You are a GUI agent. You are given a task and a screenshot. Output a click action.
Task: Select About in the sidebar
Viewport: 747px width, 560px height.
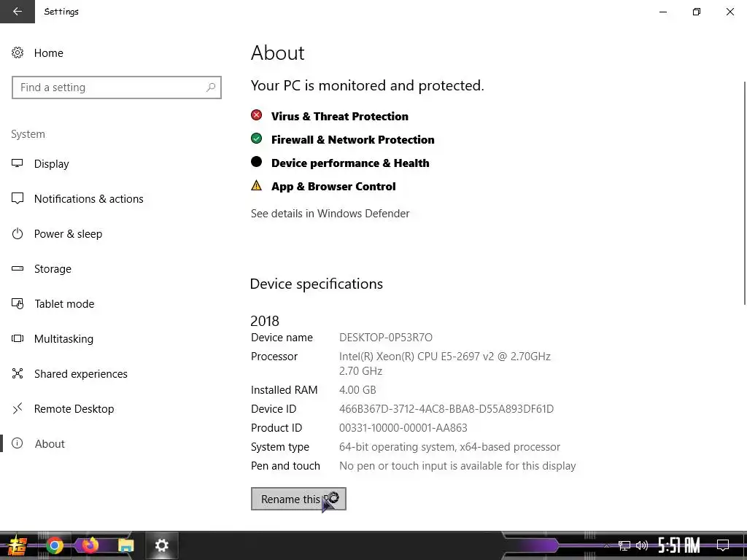50,444
